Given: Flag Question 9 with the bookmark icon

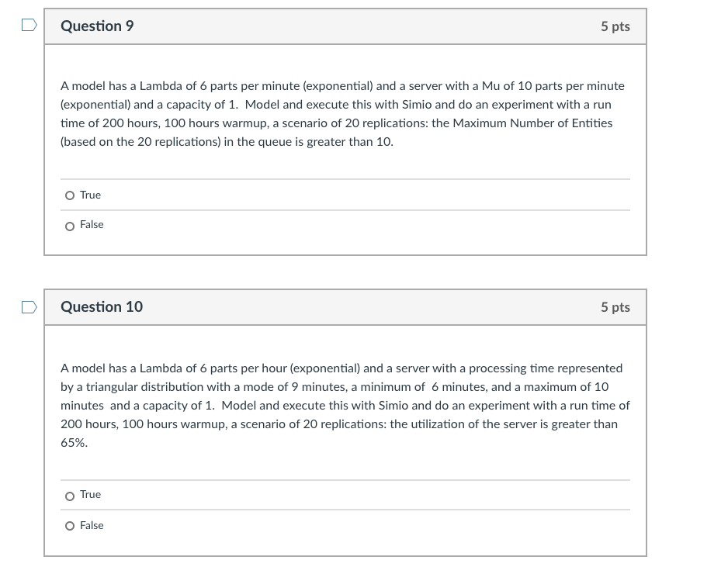Looking at the screenshot, I should coord(28,26).
